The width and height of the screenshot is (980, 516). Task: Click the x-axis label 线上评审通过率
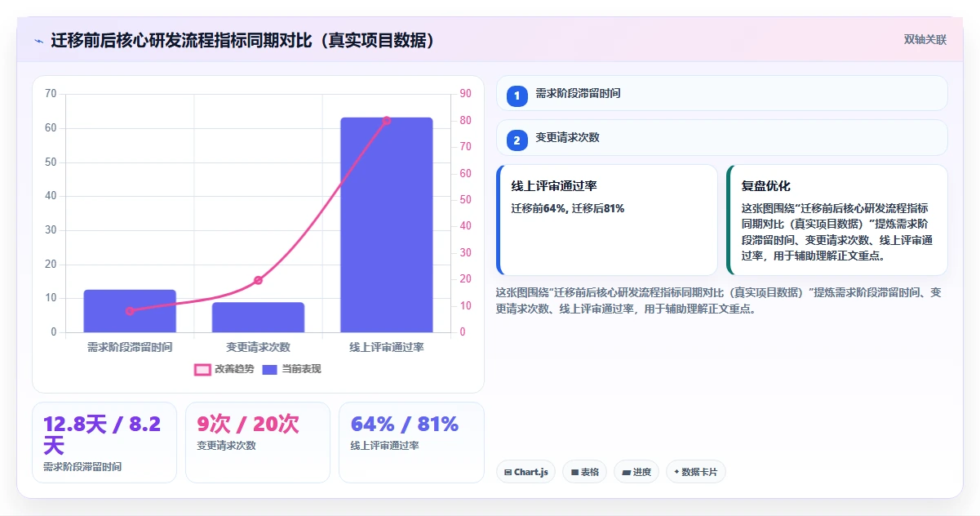point(387,347)
